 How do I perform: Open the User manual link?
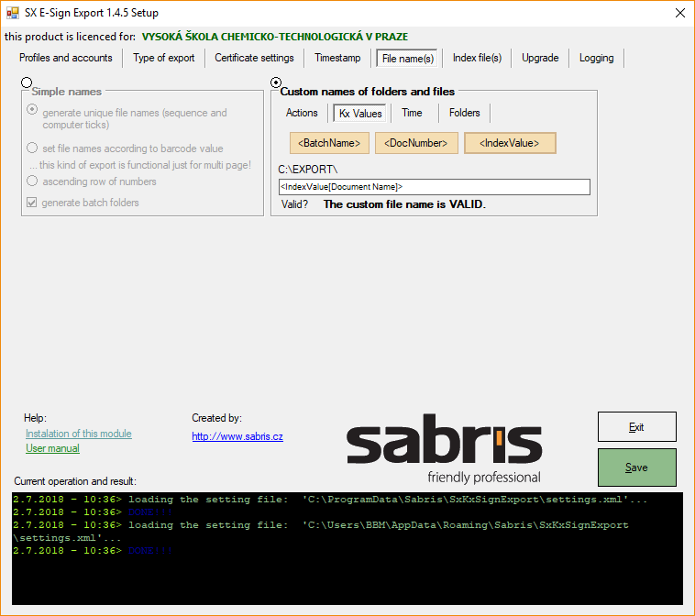click(52, 448)
